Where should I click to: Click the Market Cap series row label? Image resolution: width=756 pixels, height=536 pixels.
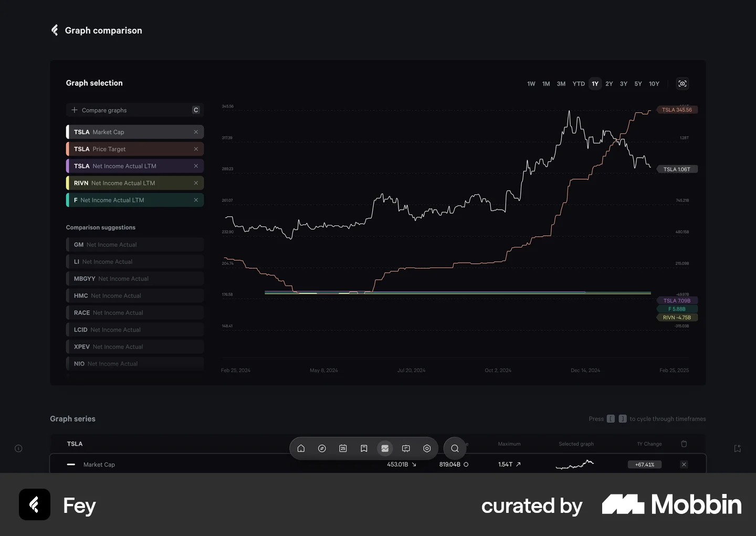99,465
